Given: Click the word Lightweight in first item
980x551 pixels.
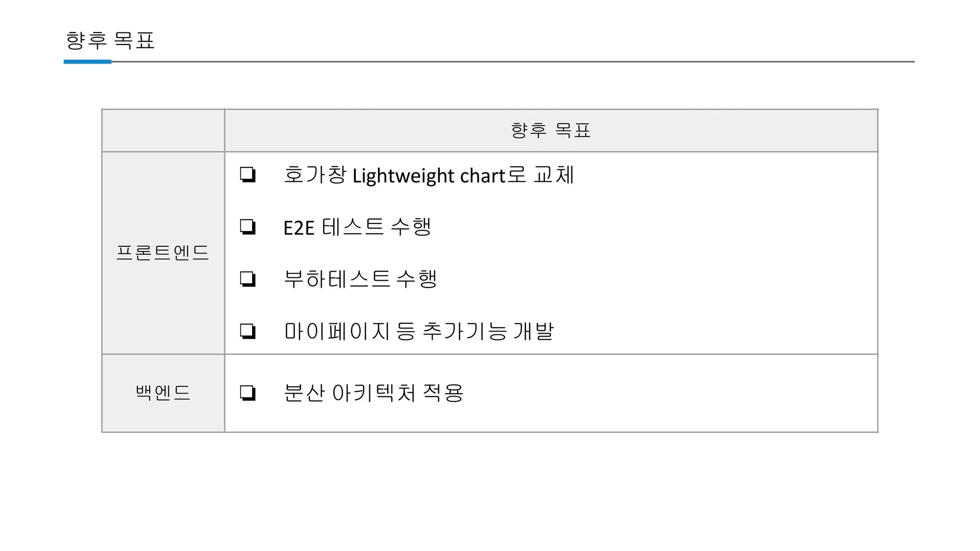Looking at the screenshot, I should 403,176.
